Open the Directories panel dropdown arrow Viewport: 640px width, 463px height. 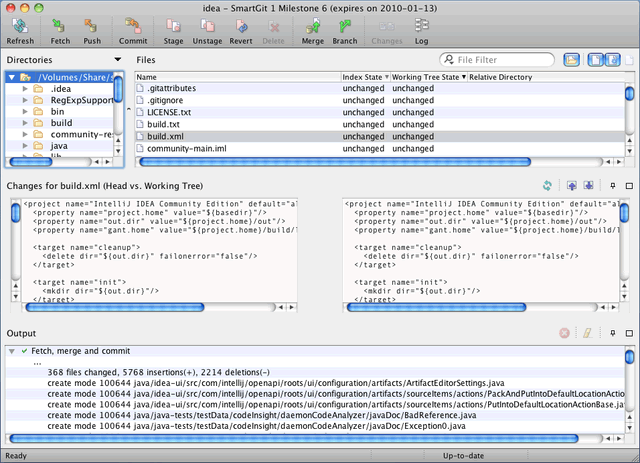coord(117,61)
